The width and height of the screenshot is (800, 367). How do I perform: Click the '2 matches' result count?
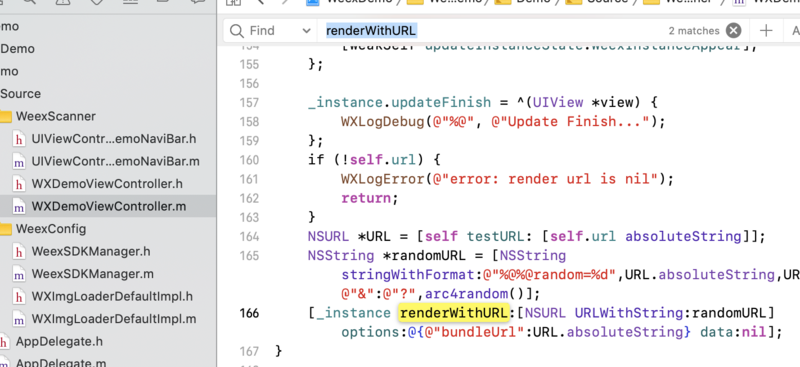694,31
